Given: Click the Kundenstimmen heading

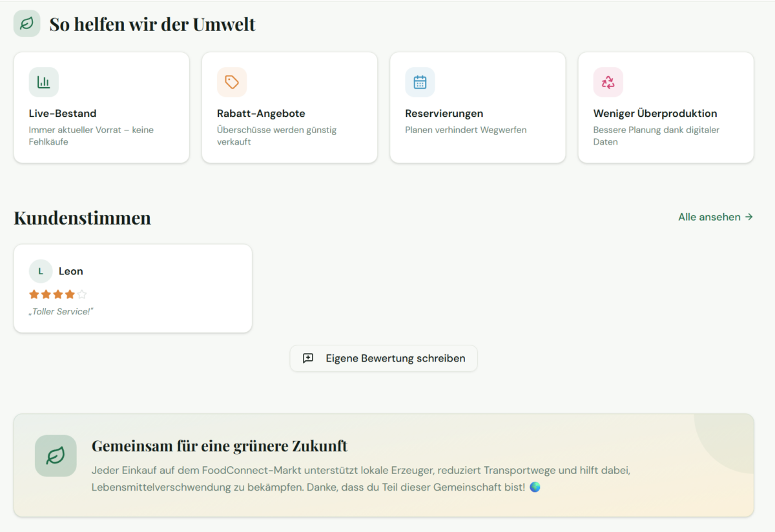Looking at the screenshot, I should point(82,218).
